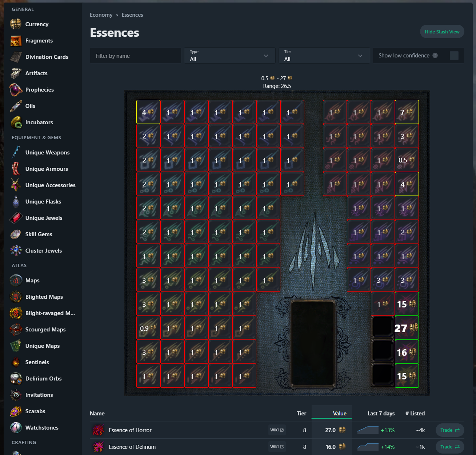This screenshot has width=476, height=455.
Task: Select the stash cell valued 7
Action: (407, 112)
